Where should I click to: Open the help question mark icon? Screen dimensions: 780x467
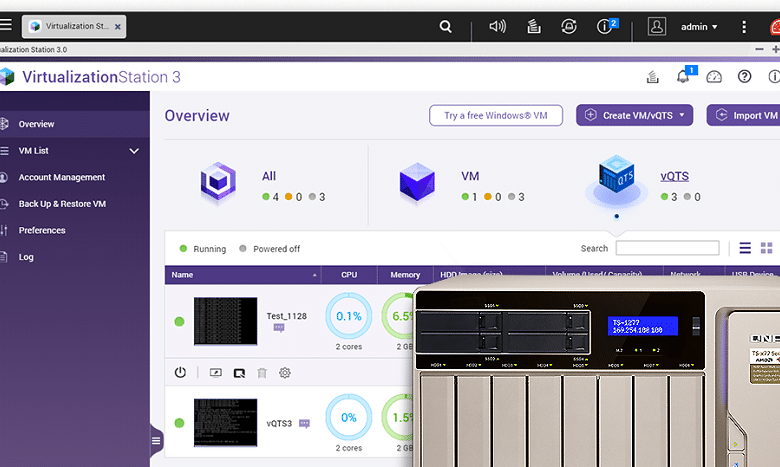(x=744, y=77)
